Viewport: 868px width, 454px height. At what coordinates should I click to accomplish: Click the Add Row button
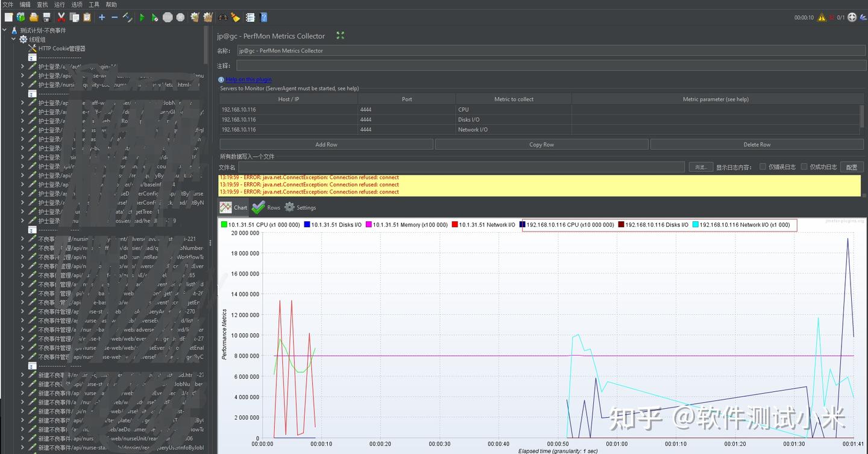[x=326, y=145]
